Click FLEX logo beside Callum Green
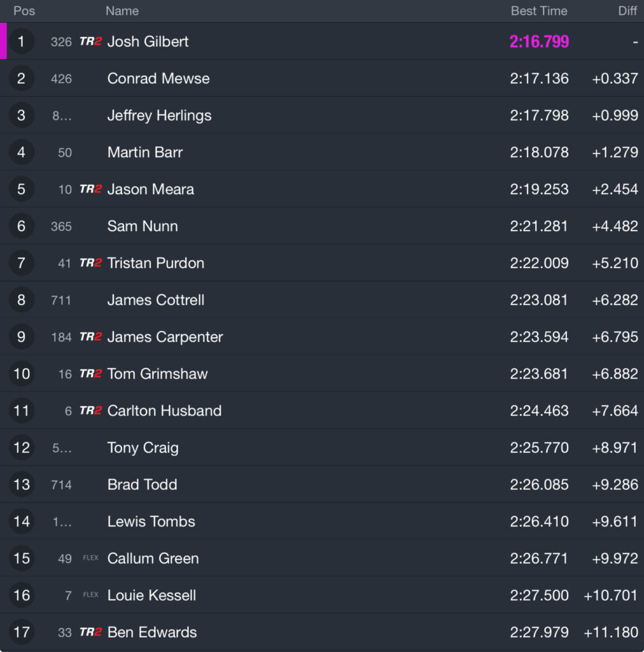This screenshot has width=644, height=652. (90, 558)
